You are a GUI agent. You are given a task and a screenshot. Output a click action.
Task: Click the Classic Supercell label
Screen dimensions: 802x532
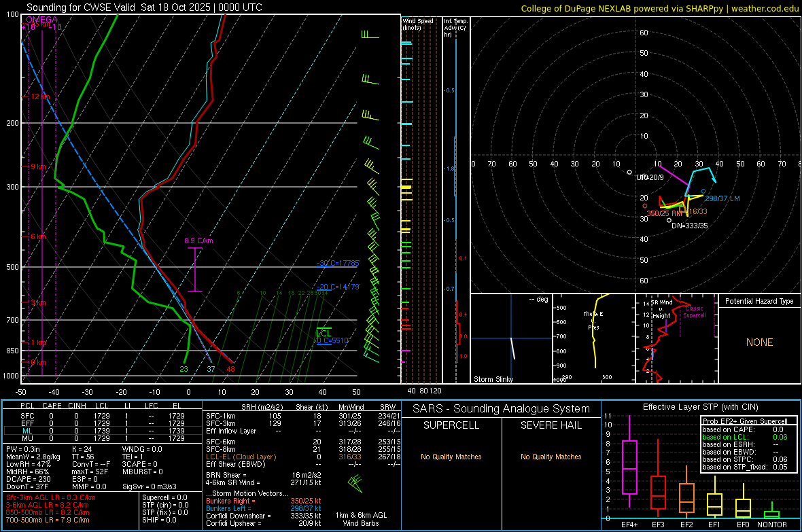pos(694,312)
